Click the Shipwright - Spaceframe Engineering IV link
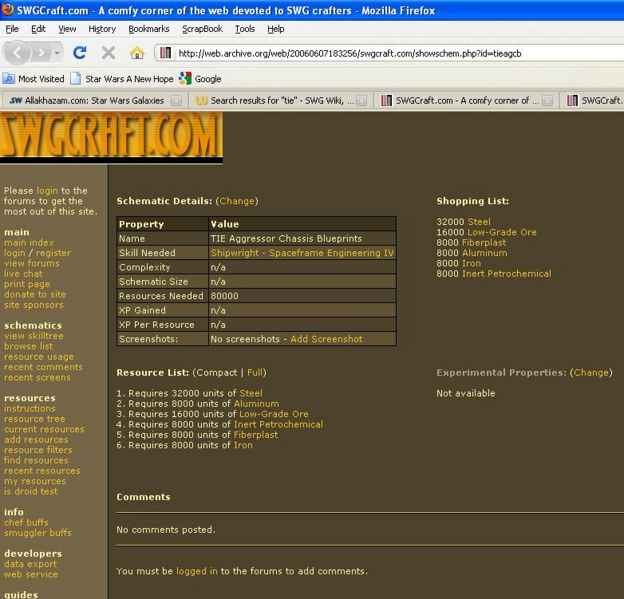624x599 pixels. (x=302, y=254)
